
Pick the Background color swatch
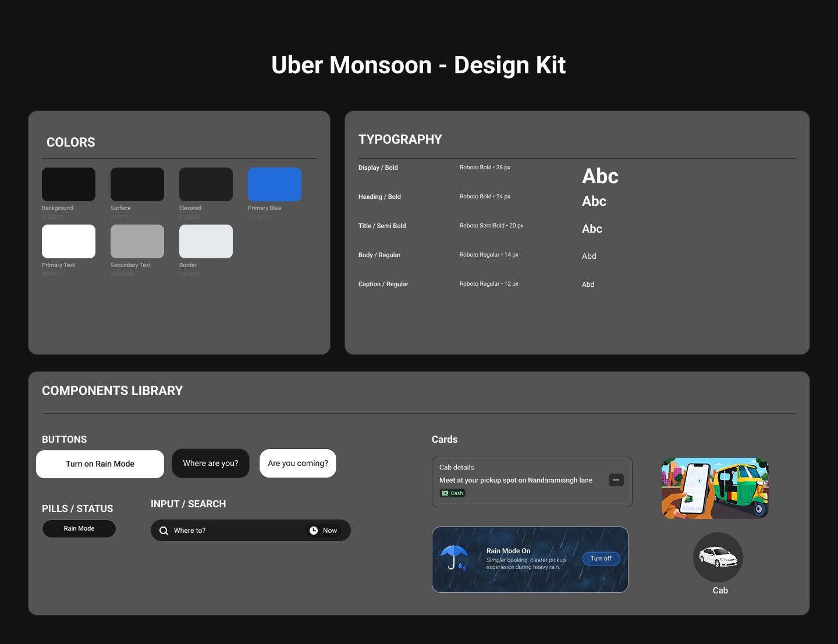69,184
